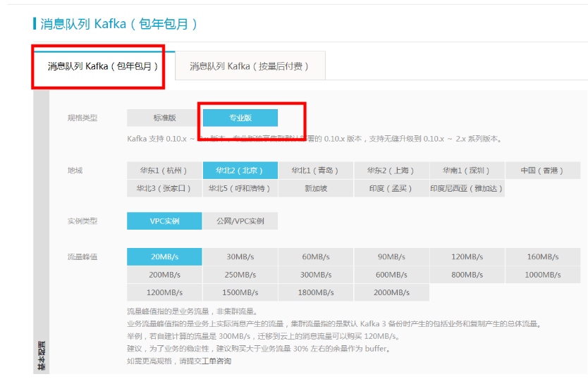Choose region 华东2（上海）
Image resolution: width=588 pixels, height=379 pixels.
[391, 170]
